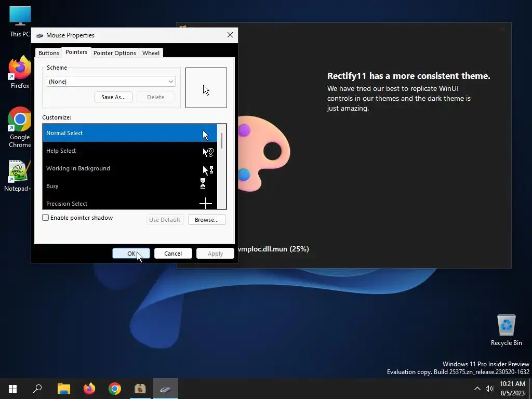
Task: Show hidden system tray icons
Action: 477,389
